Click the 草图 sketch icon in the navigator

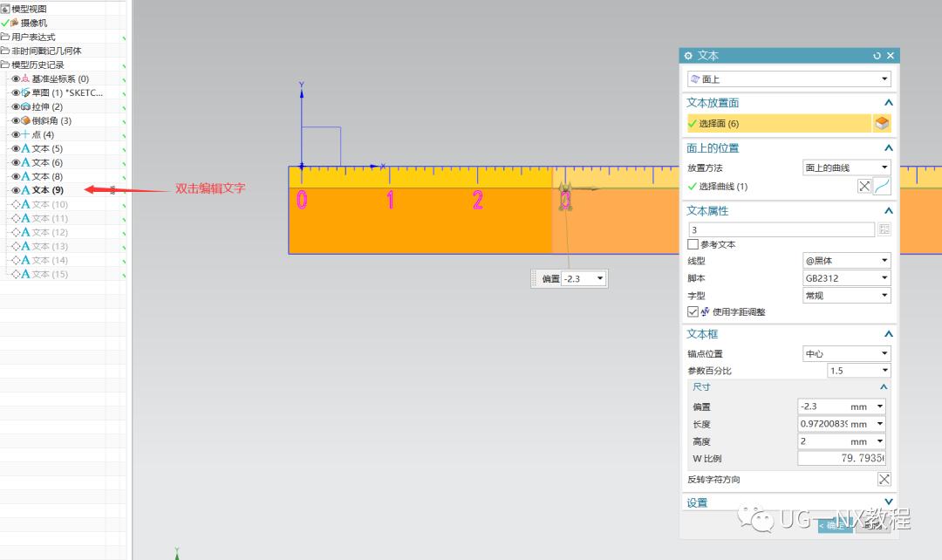[26, 92]
